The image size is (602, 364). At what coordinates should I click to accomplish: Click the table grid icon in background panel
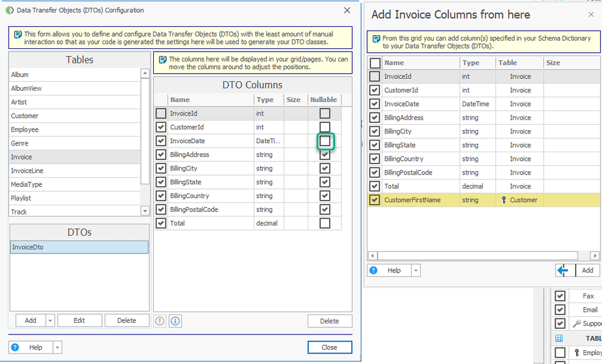coord(559,339)
